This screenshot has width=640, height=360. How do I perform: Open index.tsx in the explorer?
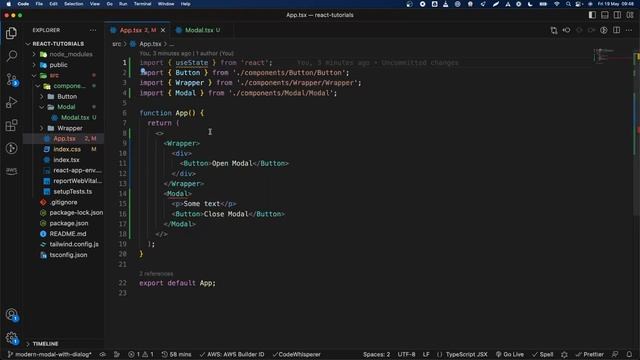(x=63, y=160)
